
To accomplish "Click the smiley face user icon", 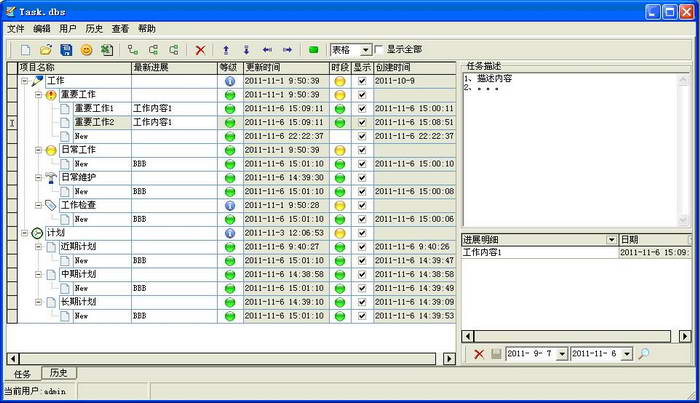I will point(87,49).
